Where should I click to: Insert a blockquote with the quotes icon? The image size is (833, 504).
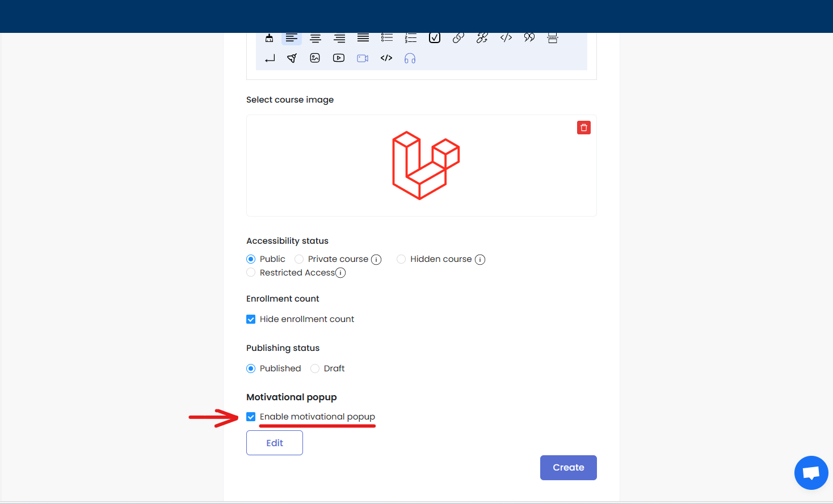[x=529, y=38]
